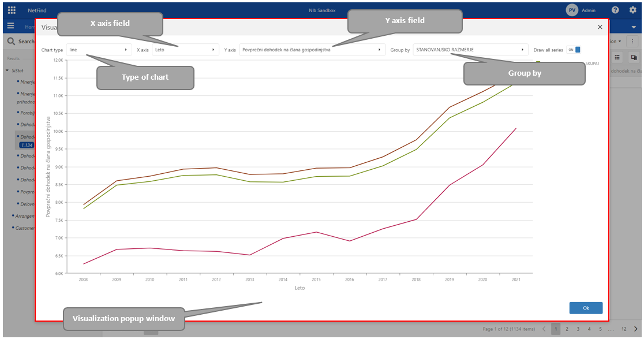Click the hamburger menu icon
644x339 pixels.
click(x=10, y=27)
